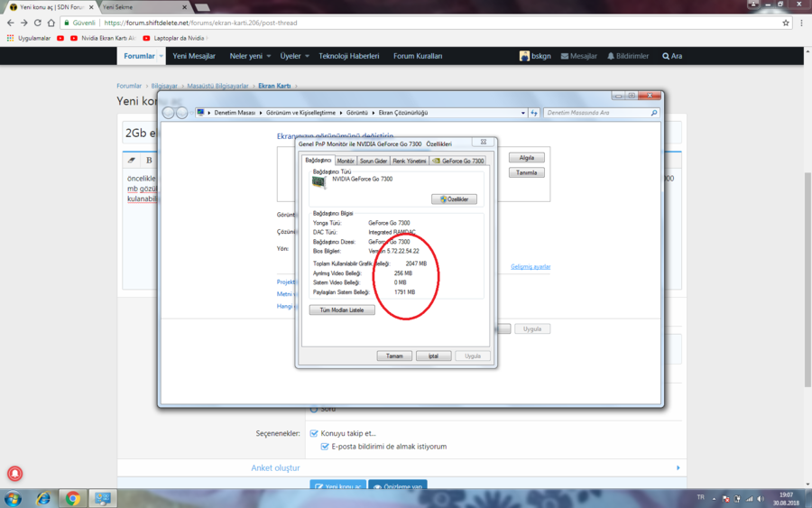Screen dimensions: 812x508
Task: Open Teknoloji Haberleri page
Action: click(x=349, y=56)
